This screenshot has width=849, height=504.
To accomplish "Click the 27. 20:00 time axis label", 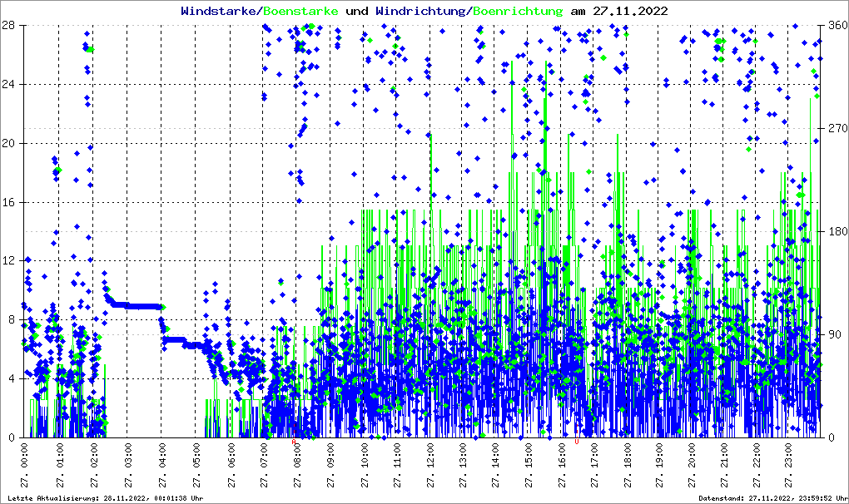I will pos(692,466).
